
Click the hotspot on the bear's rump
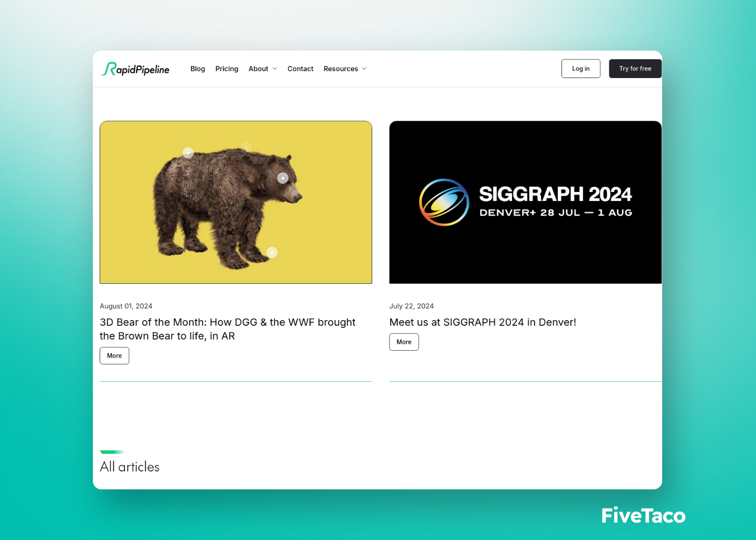pyautogui.click(x=188, y=153)
